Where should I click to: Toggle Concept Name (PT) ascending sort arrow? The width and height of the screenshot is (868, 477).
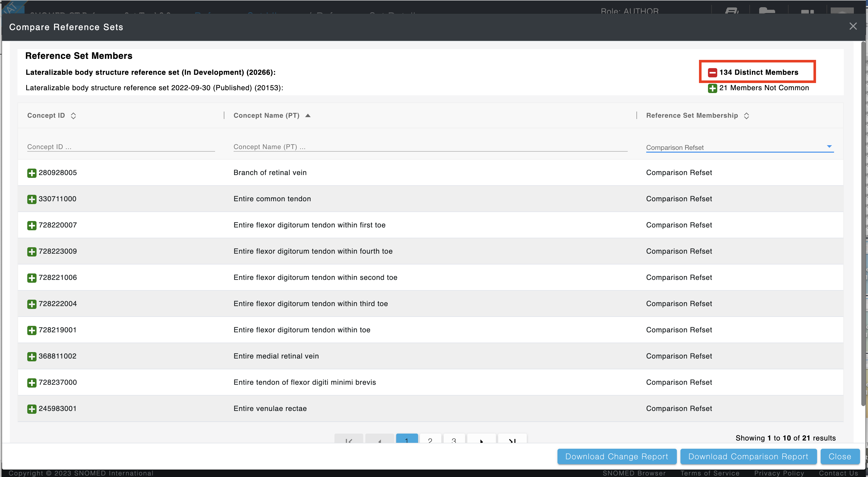pos(308,115)
